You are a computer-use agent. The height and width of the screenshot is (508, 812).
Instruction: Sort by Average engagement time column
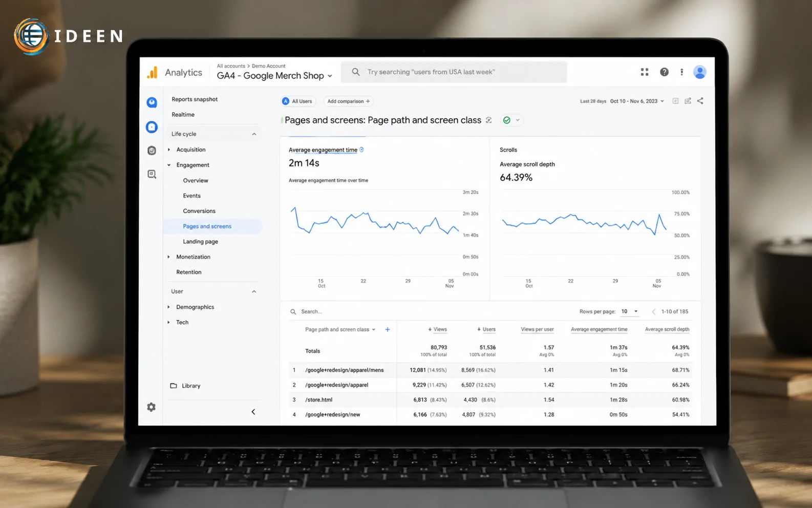[x=599, y=329]
